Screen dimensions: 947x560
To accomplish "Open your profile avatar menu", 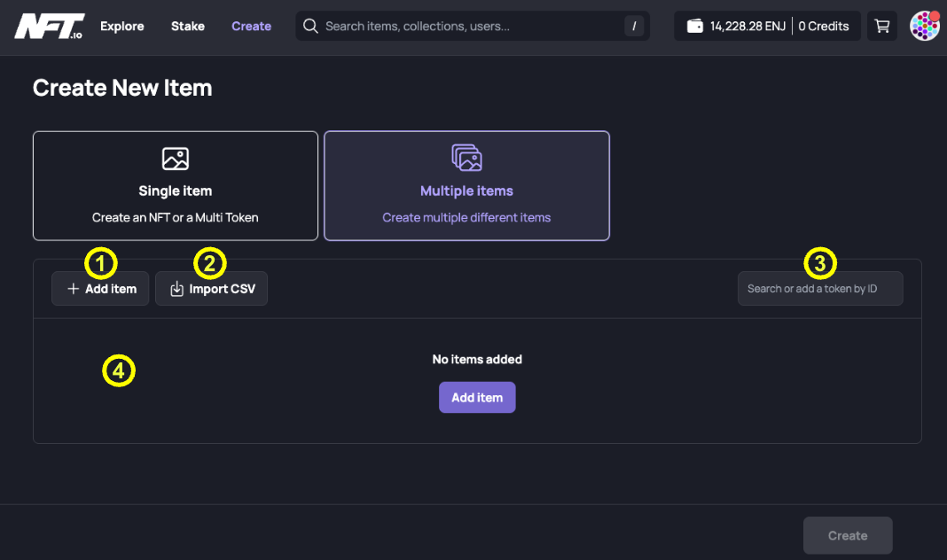I will [x=925, y=26].
